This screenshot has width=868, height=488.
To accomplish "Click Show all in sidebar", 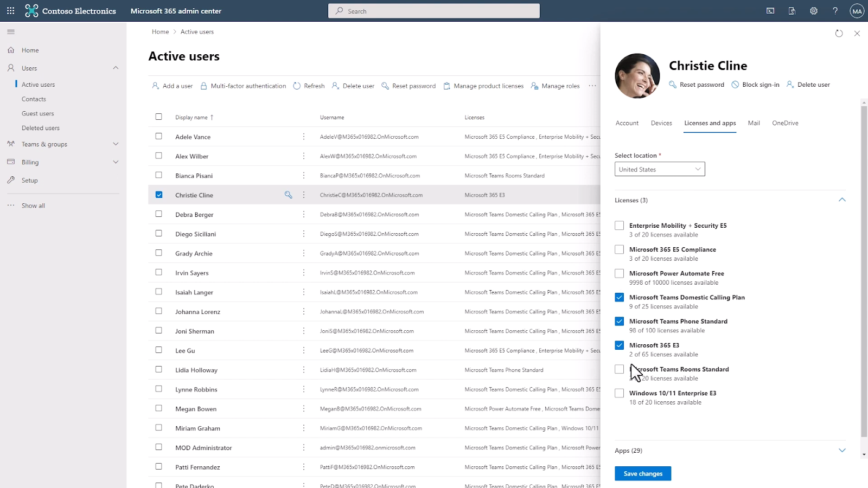I will coord(33,206).
